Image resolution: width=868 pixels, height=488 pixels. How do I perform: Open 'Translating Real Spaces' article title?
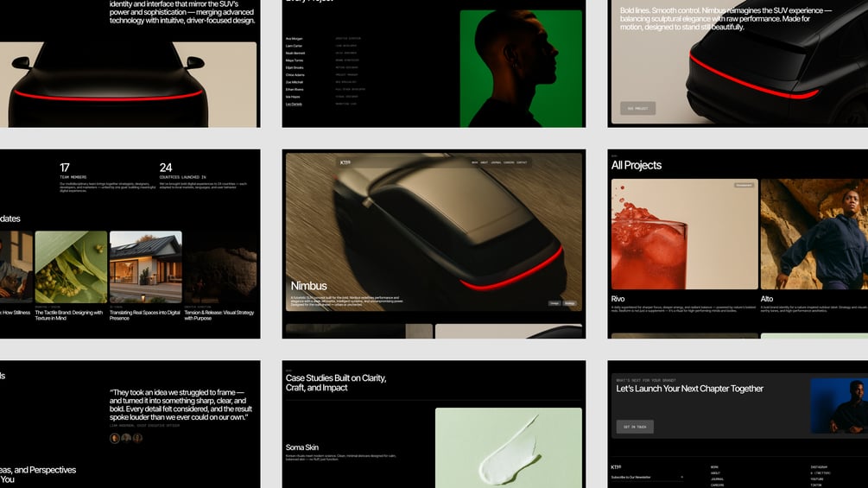145,315
